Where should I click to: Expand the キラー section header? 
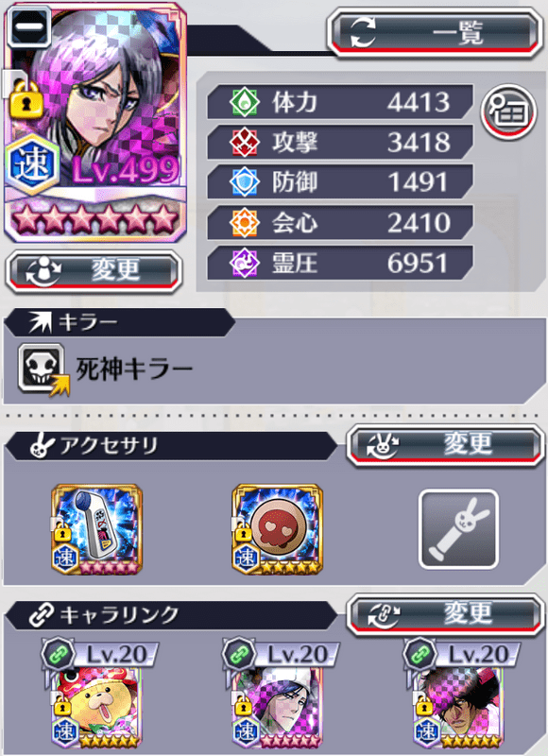(x=119, y=322)
